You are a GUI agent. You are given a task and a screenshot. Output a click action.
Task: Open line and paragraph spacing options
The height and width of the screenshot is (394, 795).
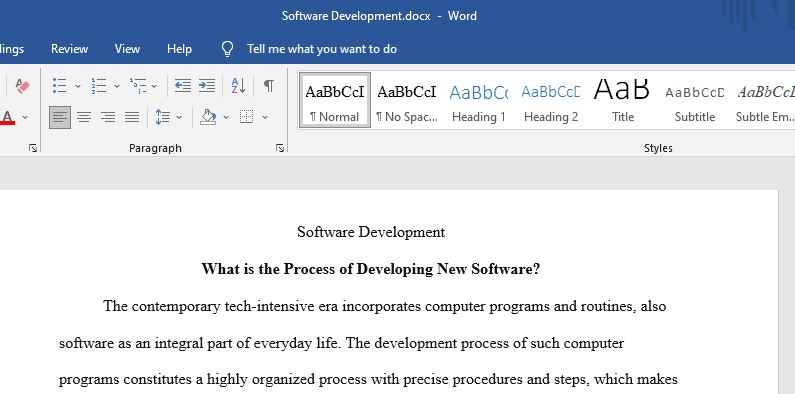tap(163, 117)
